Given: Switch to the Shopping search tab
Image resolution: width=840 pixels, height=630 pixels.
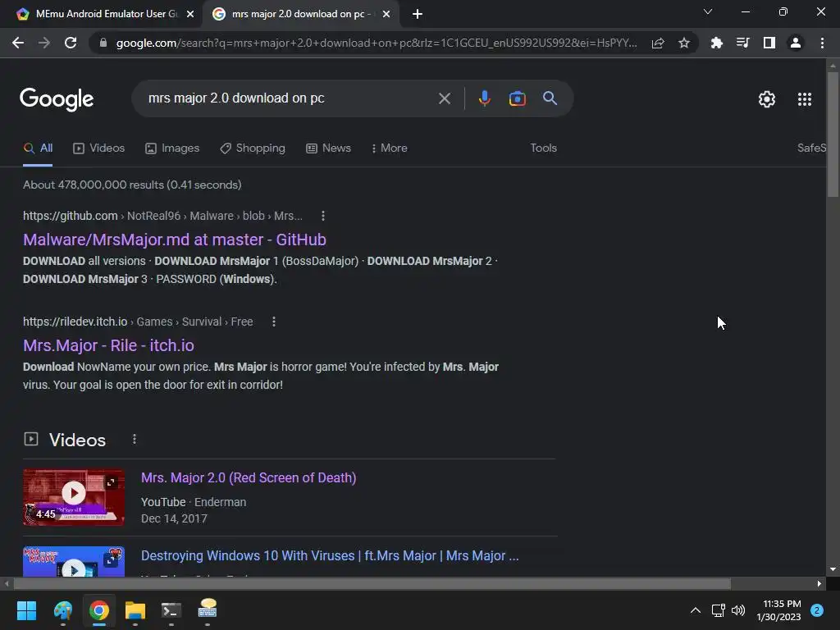Looking at the screenshot, I should (253, 148).
